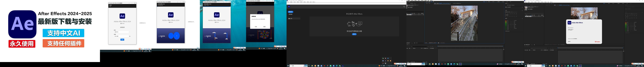The height and width of the screenshot is (67, 644).
Task: Click 打开项目 on the After Effects home screen
Action: pos(290,14)
